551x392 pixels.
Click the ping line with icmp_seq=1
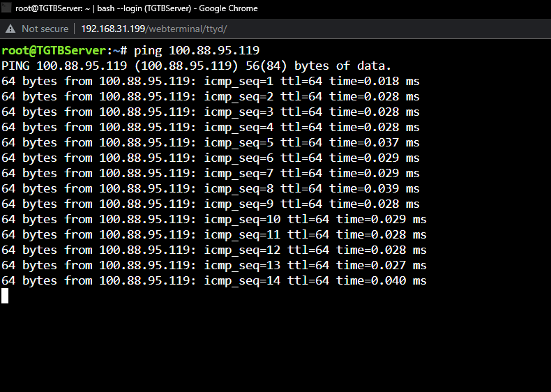(x=211, y=81)
